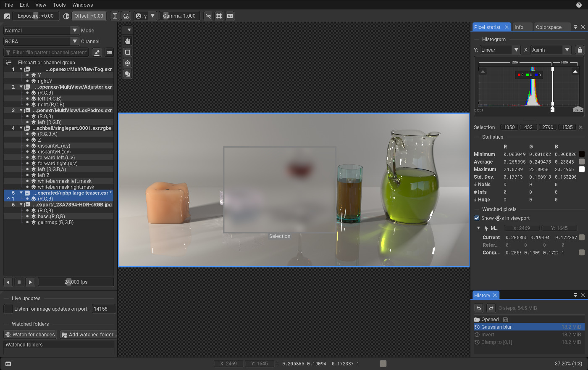Screen dimensions: 588x370
Task: Clear the selection values with the X
Action: (580, 127)
